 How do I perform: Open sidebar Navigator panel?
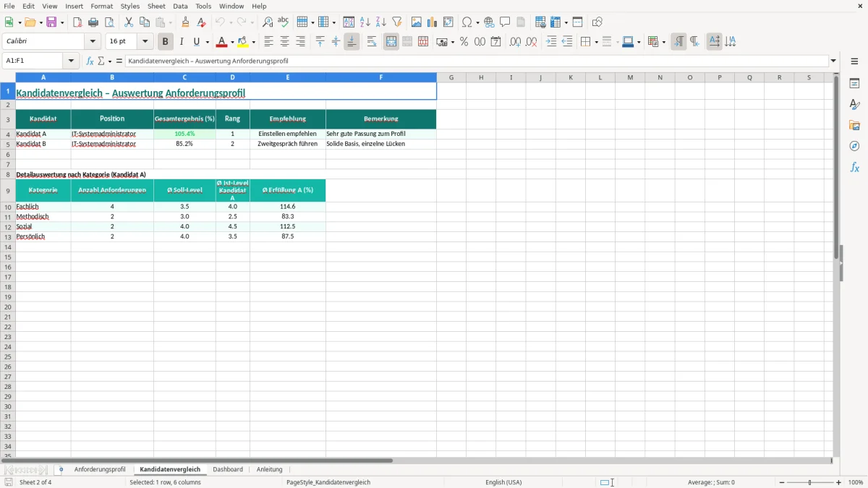854,146
